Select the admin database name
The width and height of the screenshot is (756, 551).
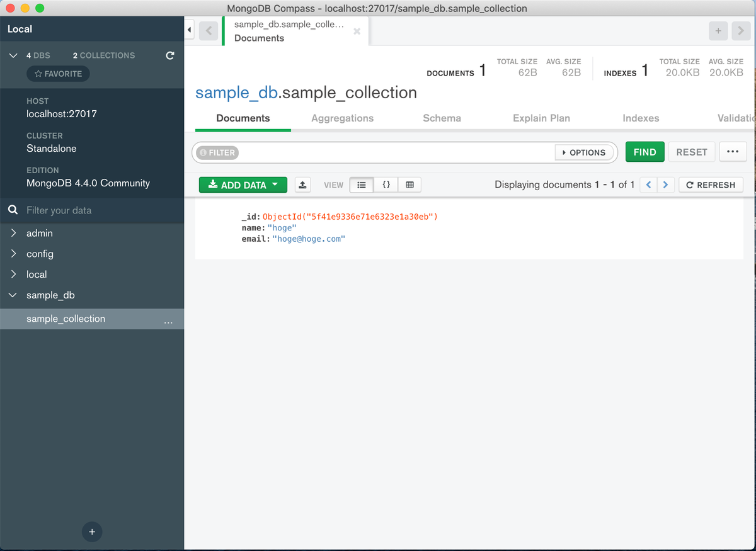click(x=40, y=233)
